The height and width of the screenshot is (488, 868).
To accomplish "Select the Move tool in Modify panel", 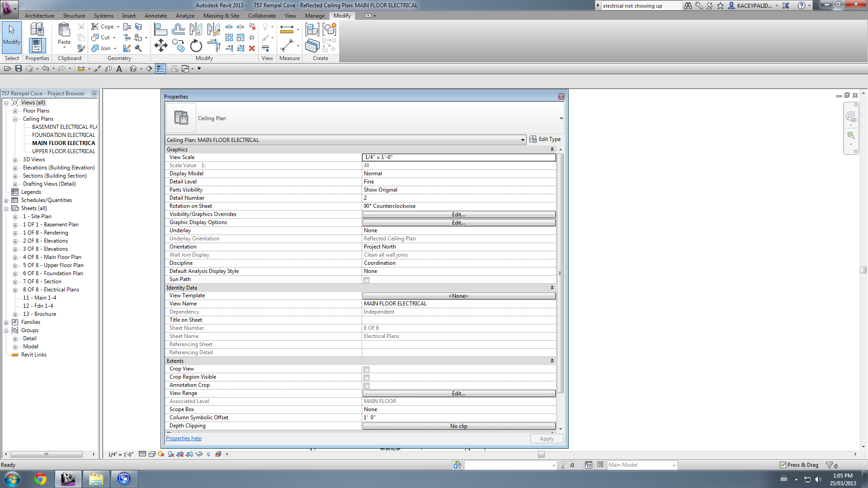I will click(x=161, y=45).
